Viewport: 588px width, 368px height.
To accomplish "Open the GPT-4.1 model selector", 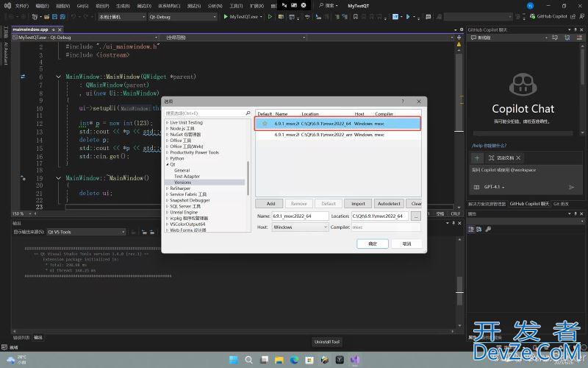I will click(494, 187).
